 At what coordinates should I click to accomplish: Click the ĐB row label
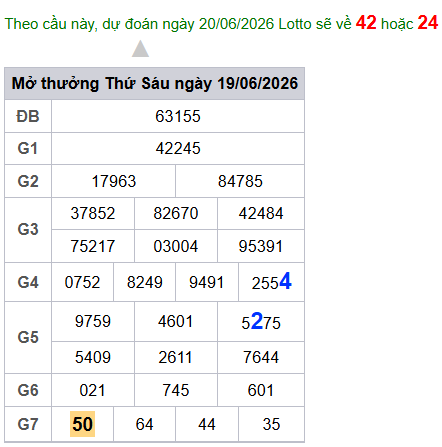coord(28,116)
